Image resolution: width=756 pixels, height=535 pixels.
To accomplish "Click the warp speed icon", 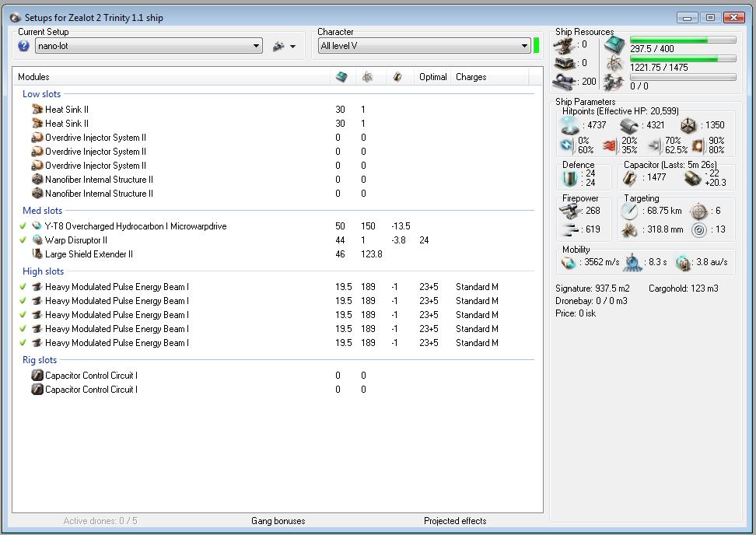I will (683, 263).
